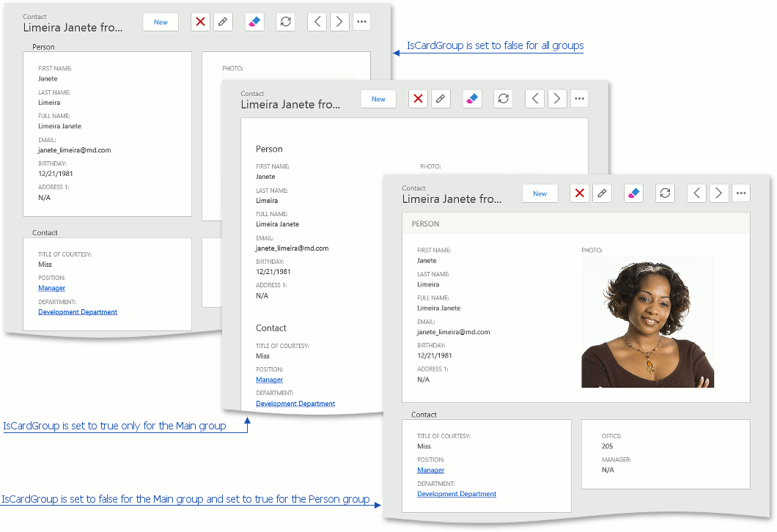Open the Development Department link in the front window
This screenshot has width=777, height=532.
click(x=457, y=494)
